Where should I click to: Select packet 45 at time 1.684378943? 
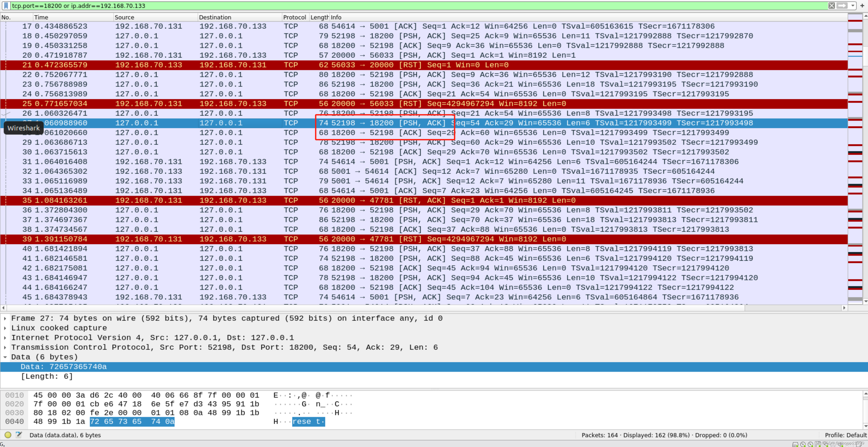pyautogui.click(x=424, y=297)
